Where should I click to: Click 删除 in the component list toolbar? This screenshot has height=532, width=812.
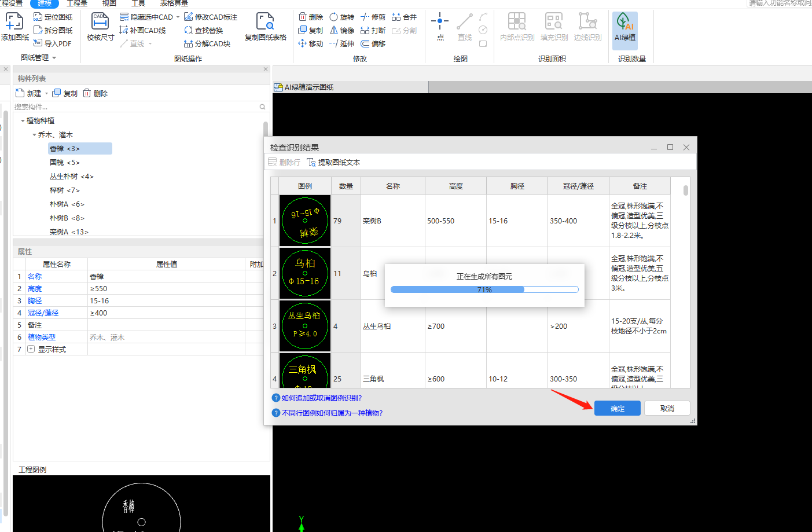pos(95,93)
